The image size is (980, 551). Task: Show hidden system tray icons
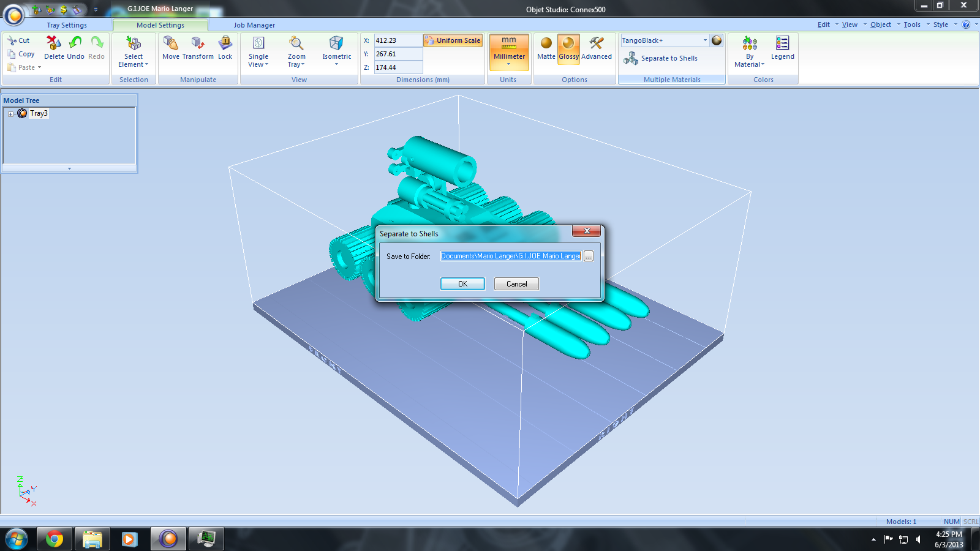[x=873, y=539]
